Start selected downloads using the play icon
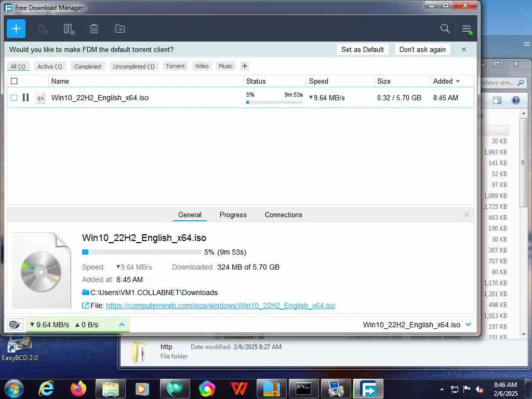The image size is (532, 399). (x=43, y=29)
